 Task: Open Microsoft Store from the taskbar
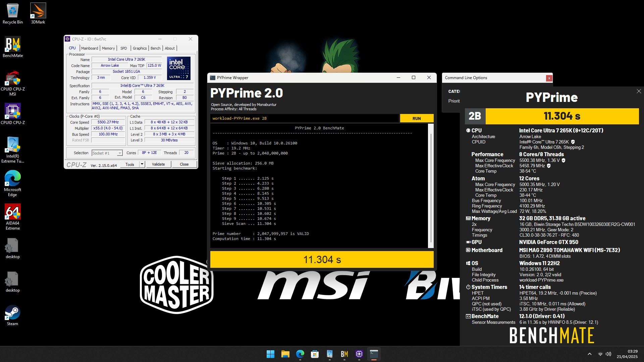pyautogui.click(x=315, y=354)
